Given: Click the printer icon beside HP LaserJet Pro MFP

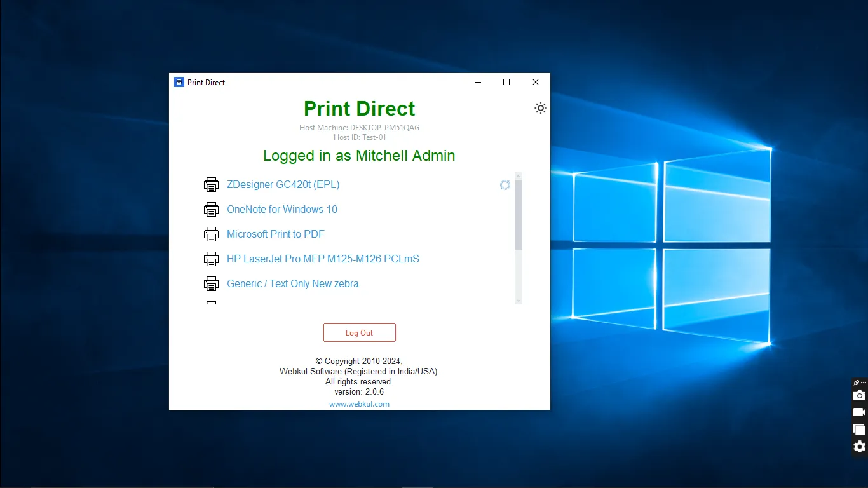Looking at the screenshot, I should coord(211,259).
